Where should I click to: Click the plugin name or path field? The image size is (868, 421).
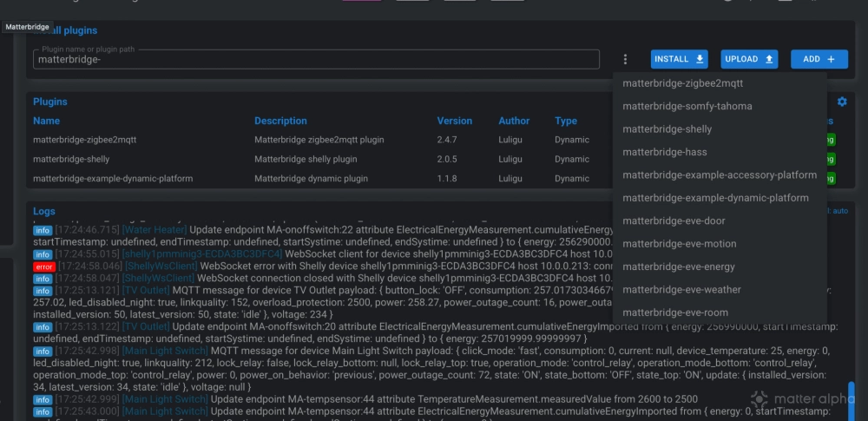coord(316,60)
